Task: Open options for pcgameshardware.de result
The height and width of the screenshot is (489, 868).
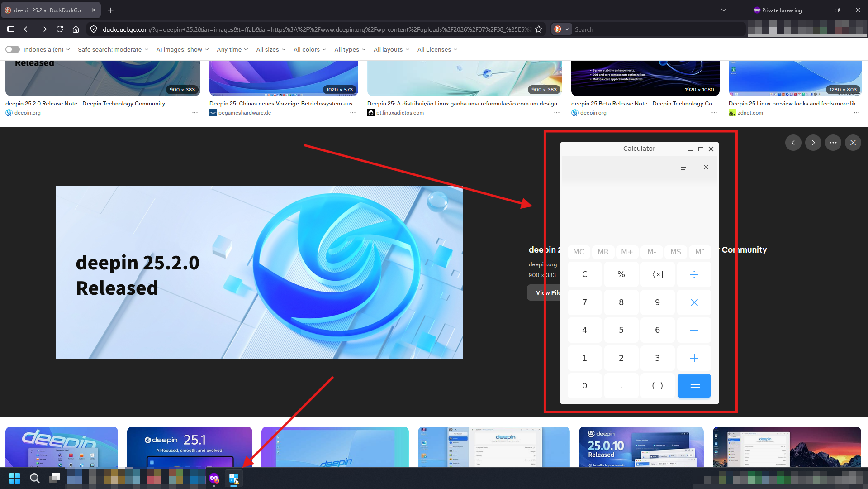Action: (353, 113)
